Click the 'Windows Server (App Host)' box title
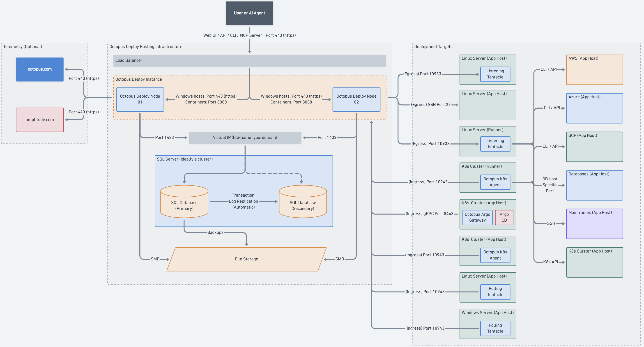Image resolution: width=644 pixels, height=347 pixels. point(488,313)
